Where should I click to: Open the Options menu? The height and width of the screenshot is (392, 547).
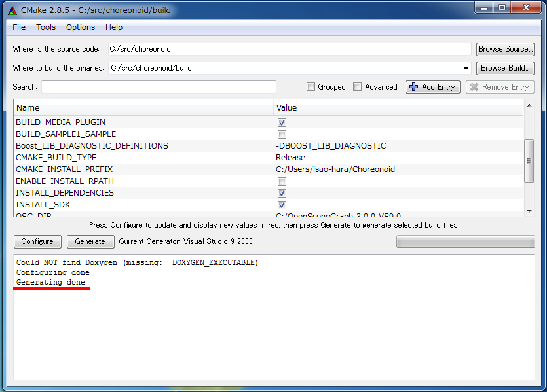click(80, 27)
